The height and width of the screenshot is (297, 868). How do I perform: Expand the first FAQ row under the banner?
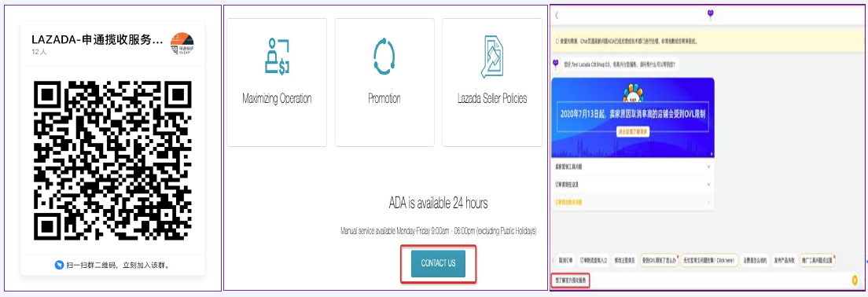click(633, 166)
